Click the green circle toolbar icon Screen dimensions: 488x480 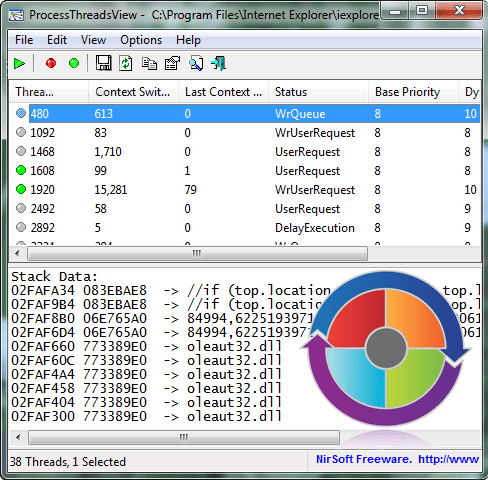coord(74,63)
